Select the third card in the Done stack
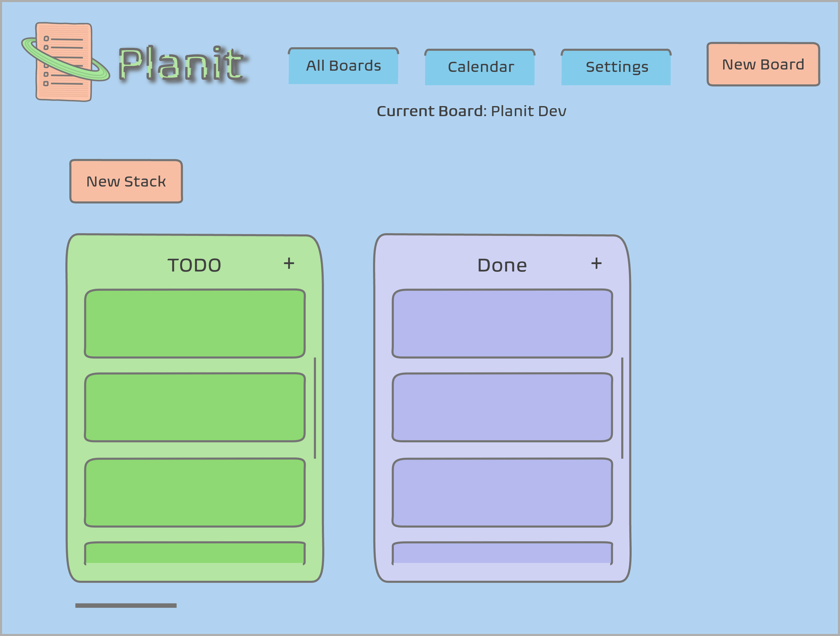Viewport: 840px width, 636px height. tap(502, 493)
